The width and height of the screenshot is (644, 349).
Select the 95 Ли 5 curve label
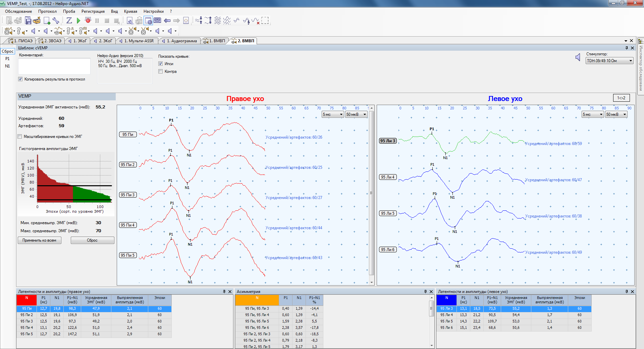(388, 213)
